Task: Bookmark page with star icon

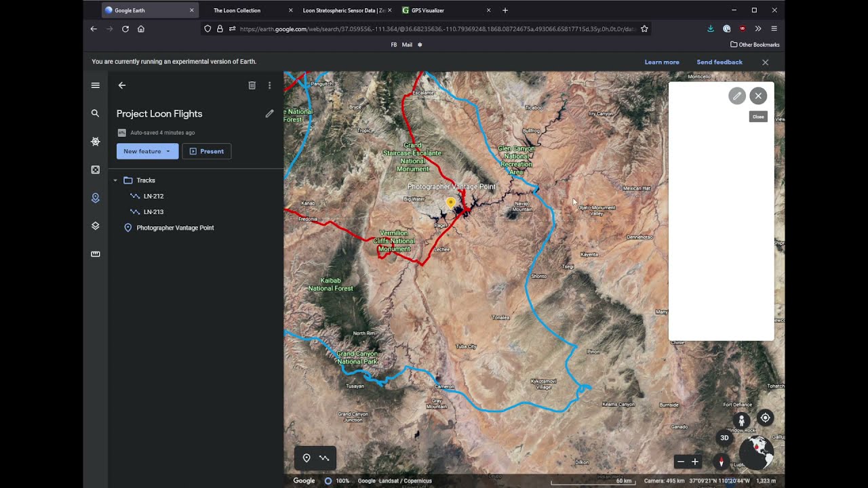Action: (x=644, y=28)
